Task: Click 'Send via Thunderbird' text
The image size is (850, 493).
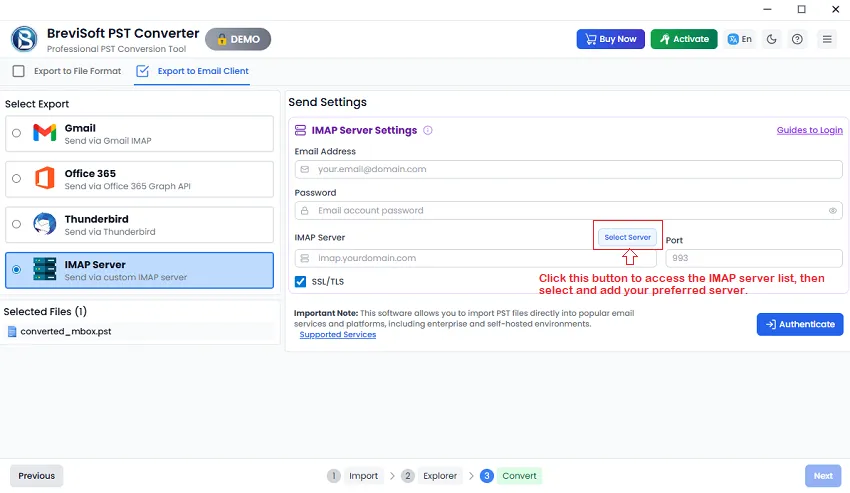Action: point(110,232)
